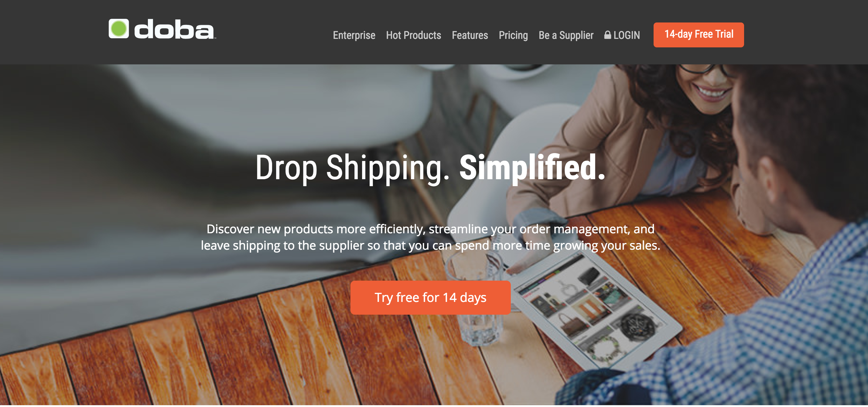The width and height of the screenshot is (868, 407).
Task: Open the LOGIN link
Action: 627,35
